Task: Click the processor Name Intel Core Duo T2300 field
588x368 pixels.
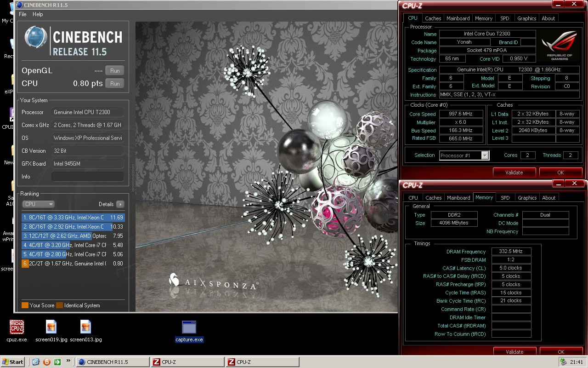Action: (487, 34)
